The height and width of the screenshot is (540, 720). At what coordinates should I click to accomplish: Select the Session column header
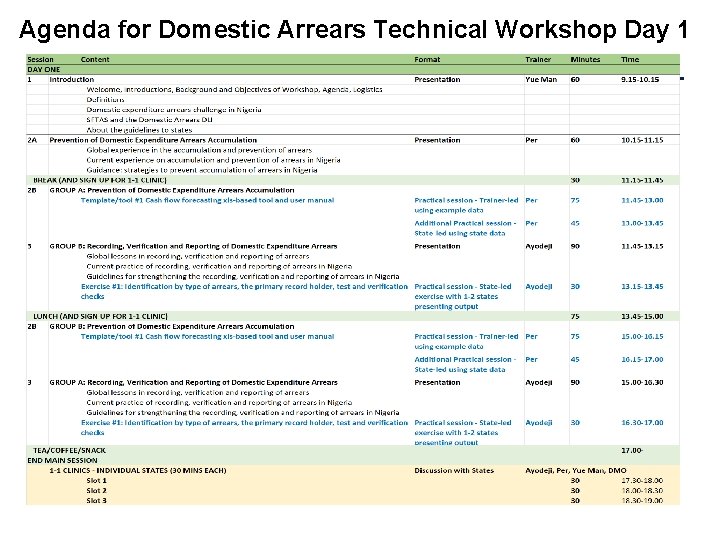click(40, 59)
